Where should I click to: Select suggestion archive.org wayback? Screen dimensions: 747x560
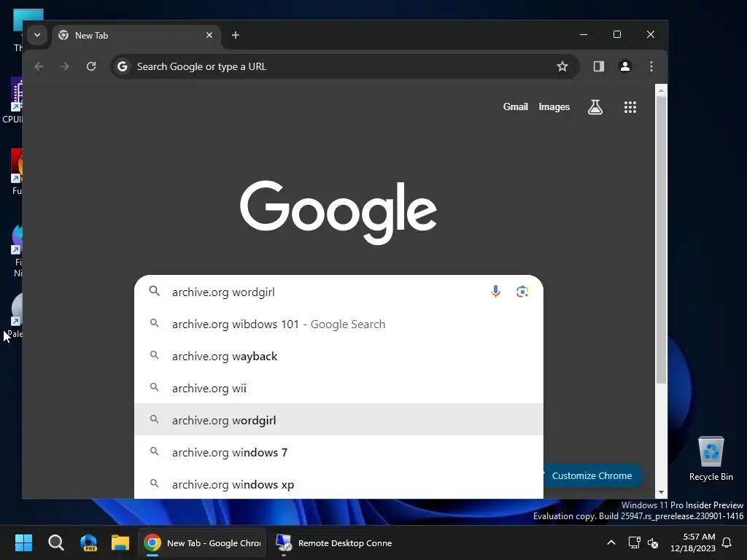338,356
